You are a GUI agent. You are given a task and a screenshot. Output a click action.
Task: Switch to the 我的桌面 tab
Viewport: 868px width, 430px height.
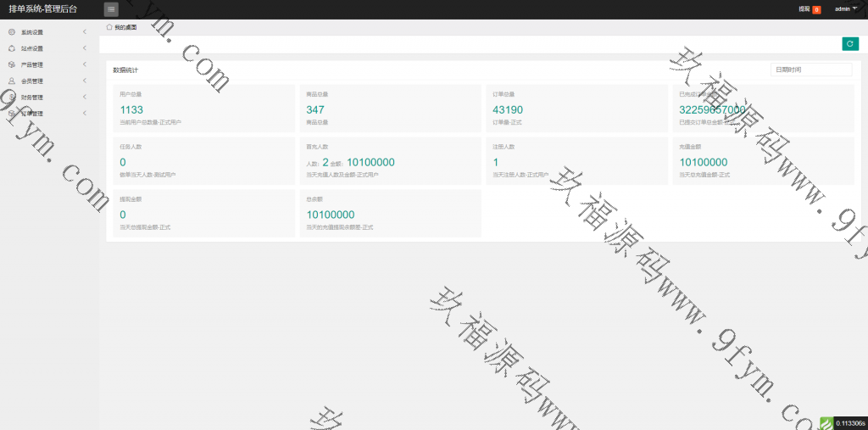[x=125, y=27]
